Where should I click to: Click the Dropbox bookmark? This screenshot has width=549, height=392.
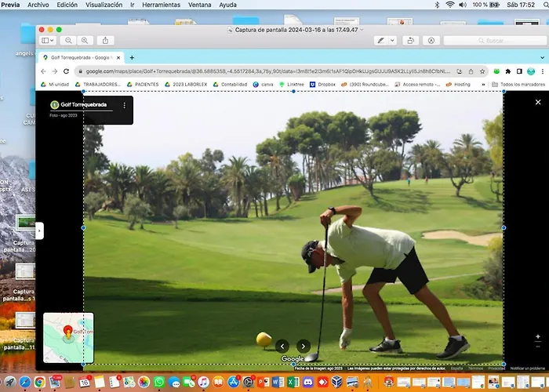322,85
